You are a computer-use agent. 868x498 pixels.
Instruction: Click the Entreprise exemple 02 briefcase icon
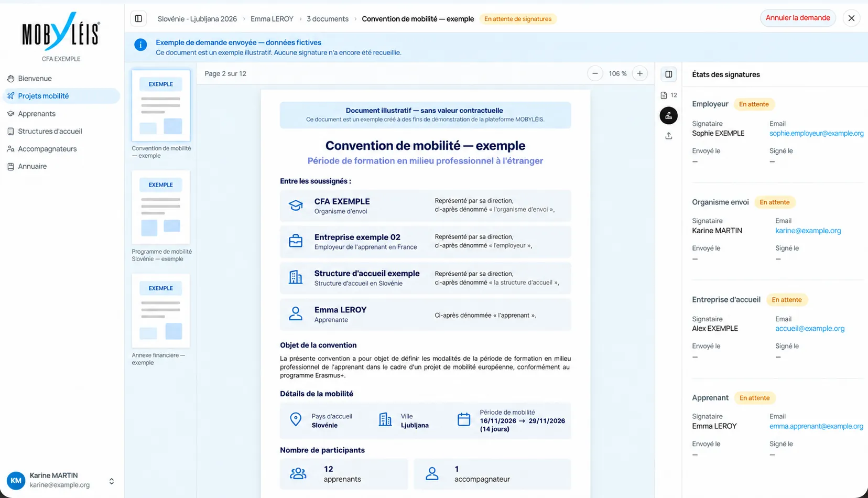tap(296, 241)
